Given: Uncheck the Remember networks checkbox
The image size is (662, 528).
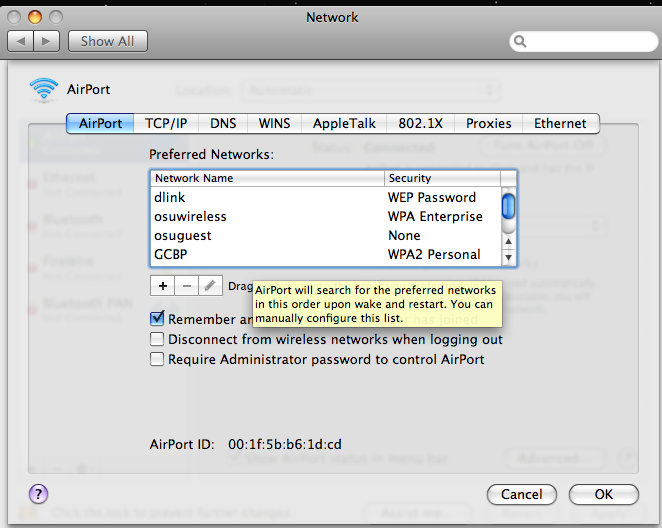Looking at the screenshot, I should (157, 318).
